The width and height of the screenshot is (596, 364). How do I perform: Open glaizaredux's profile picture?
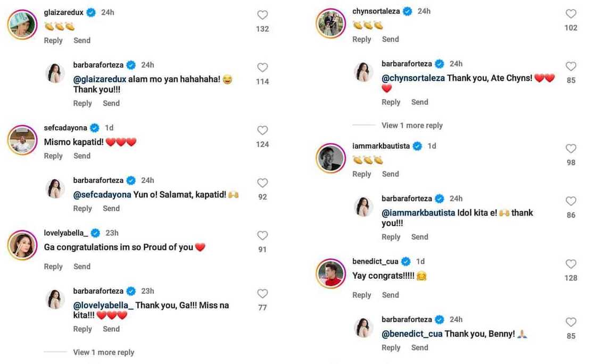22,24
